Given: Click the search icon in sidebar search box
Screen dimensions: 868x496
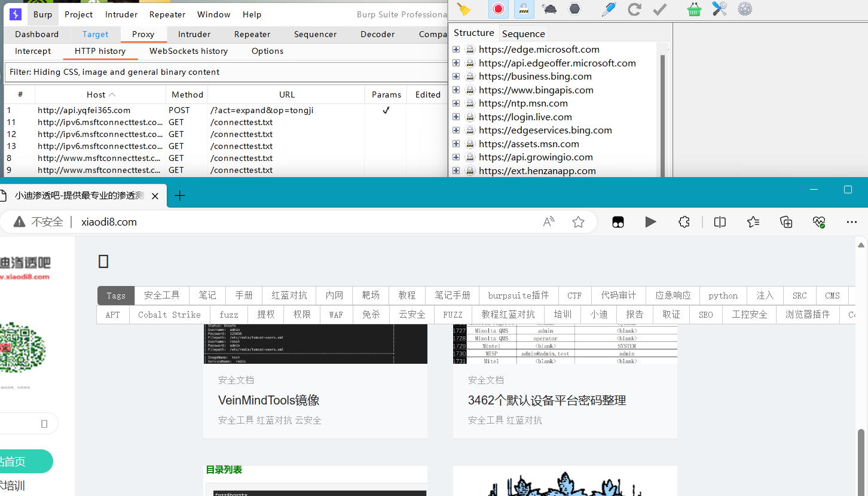Looking at the screenshot, I should (44, 424).
